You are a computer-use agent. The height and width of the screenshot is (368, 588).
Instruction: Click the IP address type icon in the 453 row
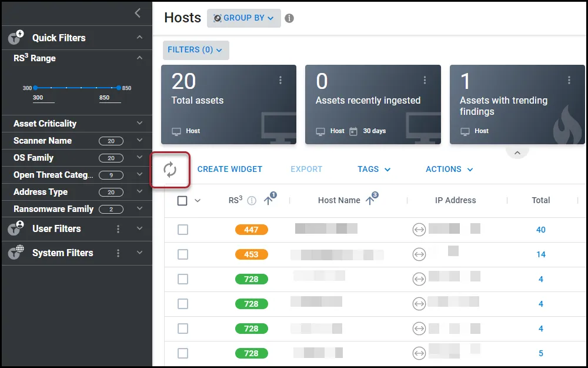coord(419,254)
